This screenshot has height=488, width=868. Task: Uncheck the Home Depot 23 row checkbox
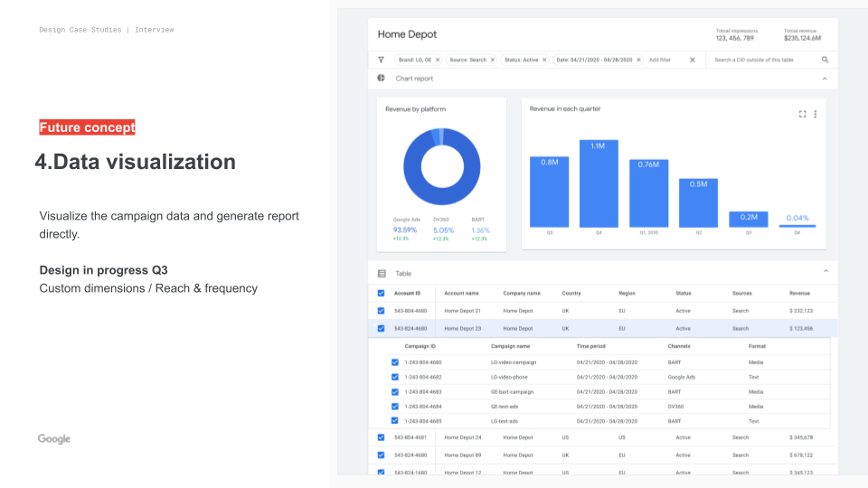[x=381, y=329]
